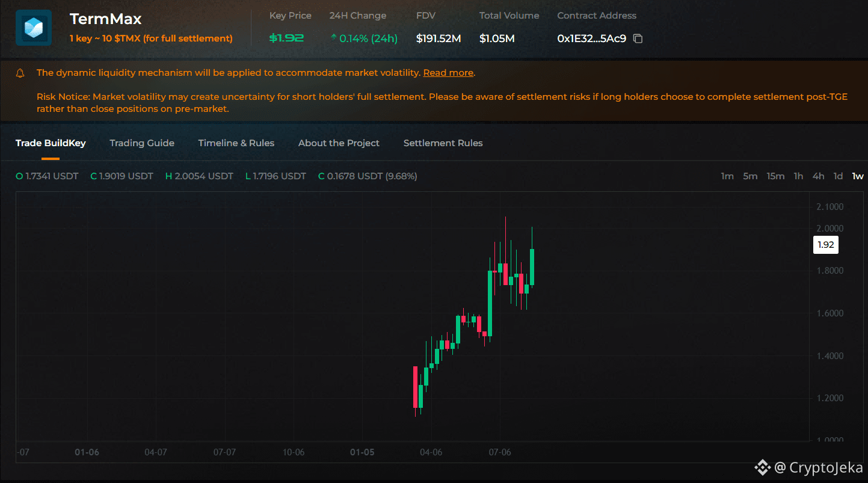This screenshot has width=868, height=483.
Task: Click the 07-06 date axis label
Action: (x=500, y=452)
